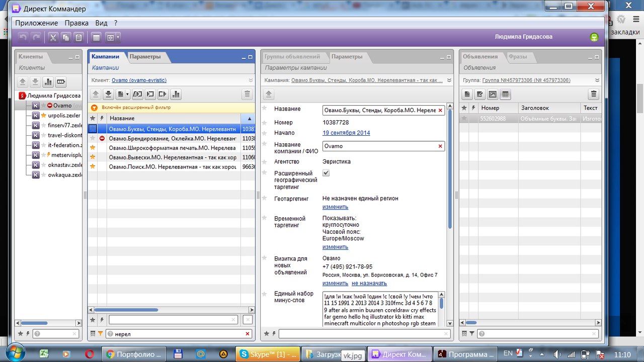Expand the Группа header chevron in Объявления panel
The height and width of the screenshot is (362, 644).
598,80
